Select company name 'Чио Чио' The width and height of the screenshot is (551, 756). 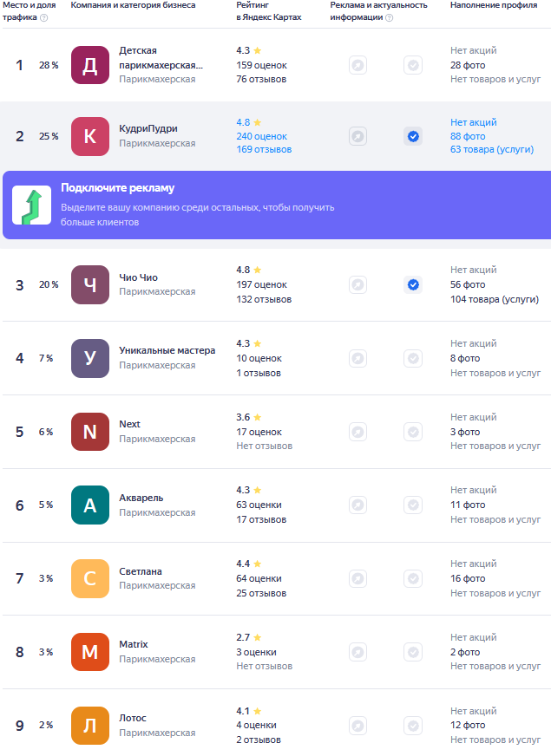click(139, 277)
